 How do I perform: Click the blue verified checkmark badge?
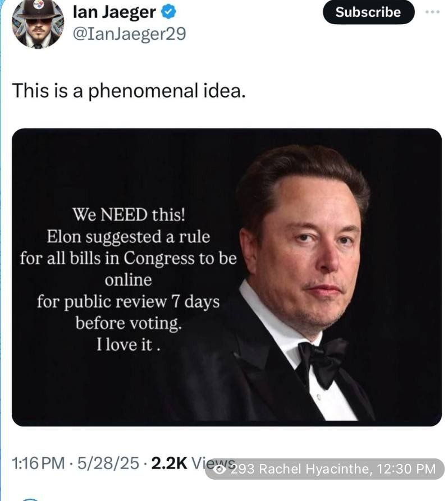pyautogui.click(x=171, y=12)
